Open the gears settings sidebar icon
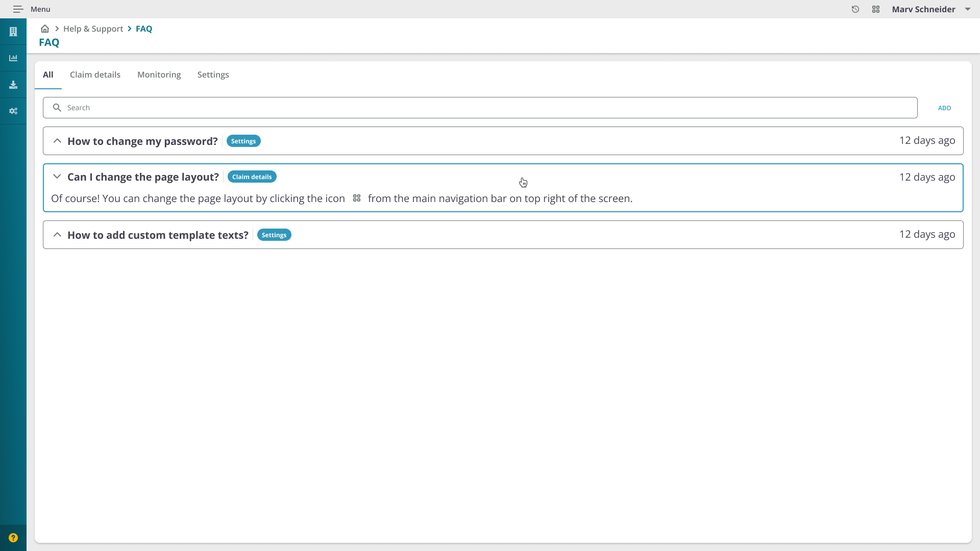Viewport: 980px width, 551px height. click(x=13, y=111)
